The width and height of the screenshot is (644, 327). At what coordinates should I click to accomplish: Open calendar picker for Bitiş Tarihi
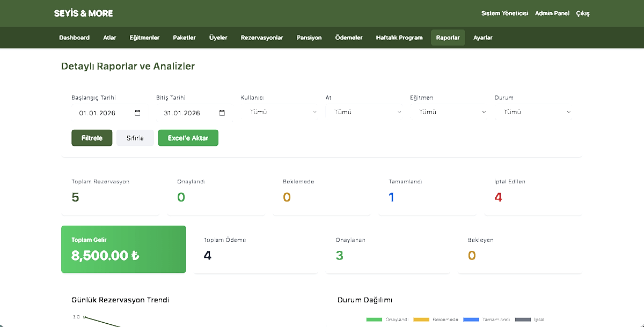222,113
